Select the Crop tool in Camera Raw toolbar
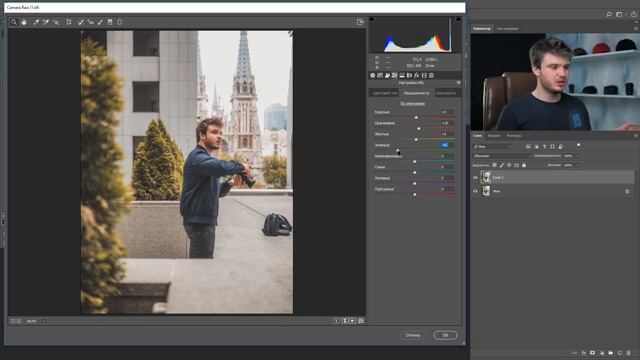This screenshot has height=360, width=640. coord(69,22)
